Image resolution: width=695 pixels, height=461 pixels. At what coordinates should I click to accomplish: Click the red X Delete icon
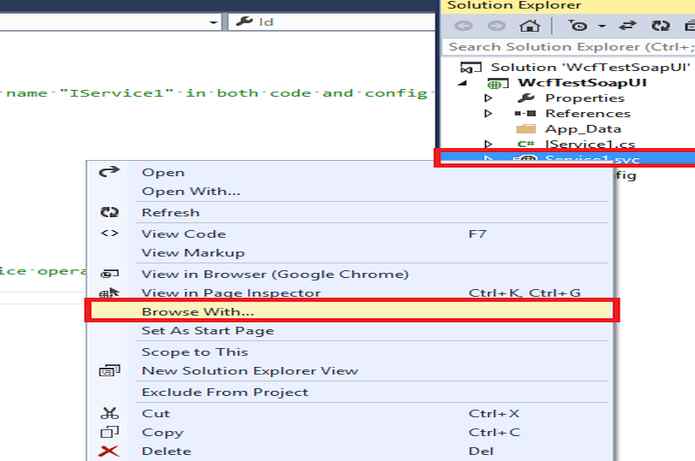pos(109,451)
